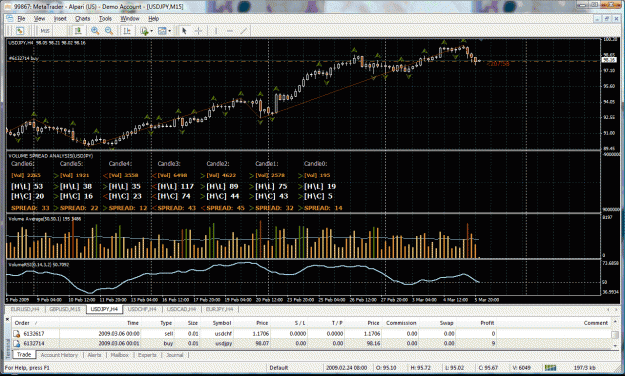
Task: Click the Default profile in status bar
Action: [x=279, y=368]
